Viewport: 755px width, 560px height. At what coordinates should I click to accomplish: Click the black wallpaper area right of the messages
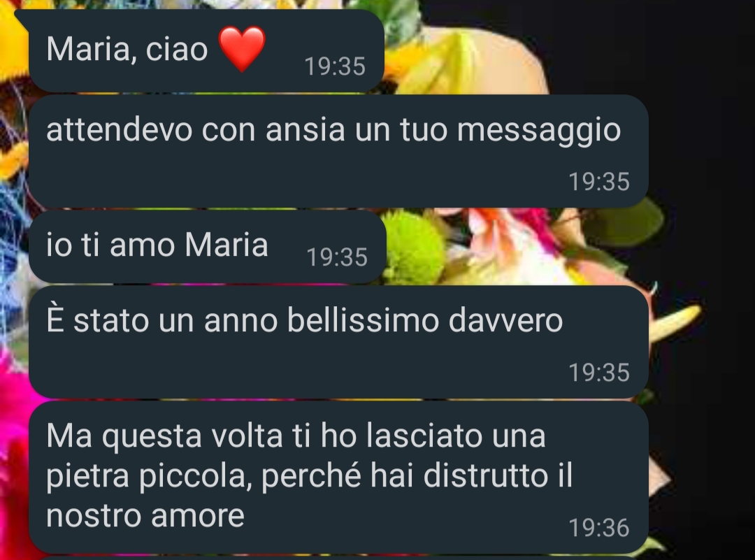[703, 145]
